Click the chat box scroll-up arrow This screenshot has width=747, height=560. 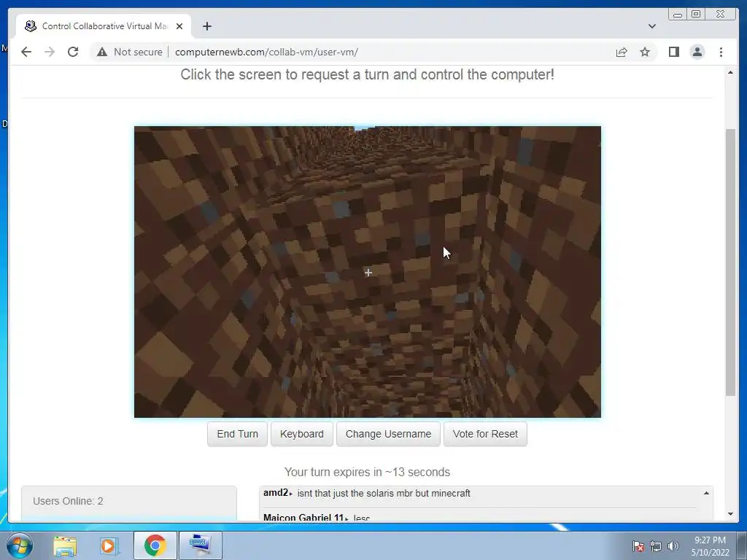[x=706, y=494]
